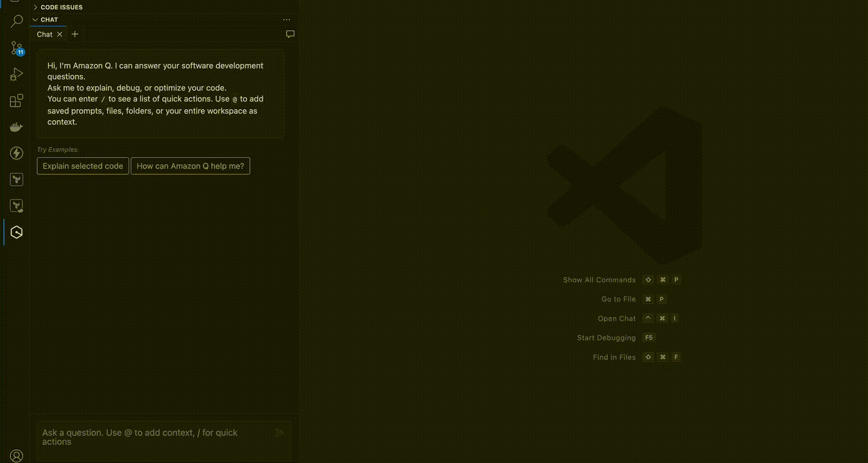
Task: Open the Thunder Client lightning icon
Action: click(x=17, y=153)
